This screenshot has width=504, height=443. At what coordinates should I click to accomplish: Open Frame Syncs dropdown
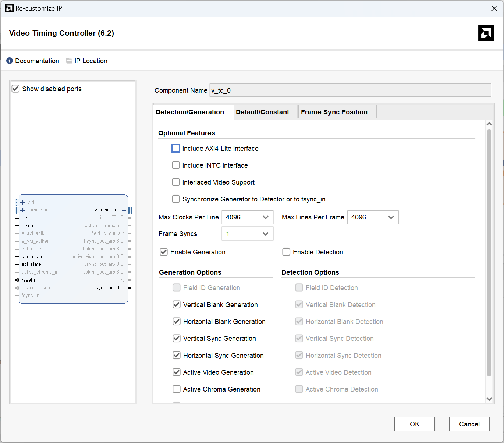[x=248, y=233]
